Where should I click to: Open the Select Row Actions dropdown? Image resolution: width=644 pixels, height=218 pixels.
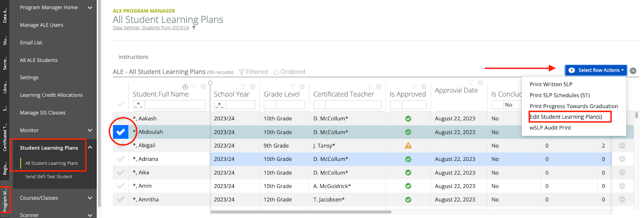click(596, 70)
